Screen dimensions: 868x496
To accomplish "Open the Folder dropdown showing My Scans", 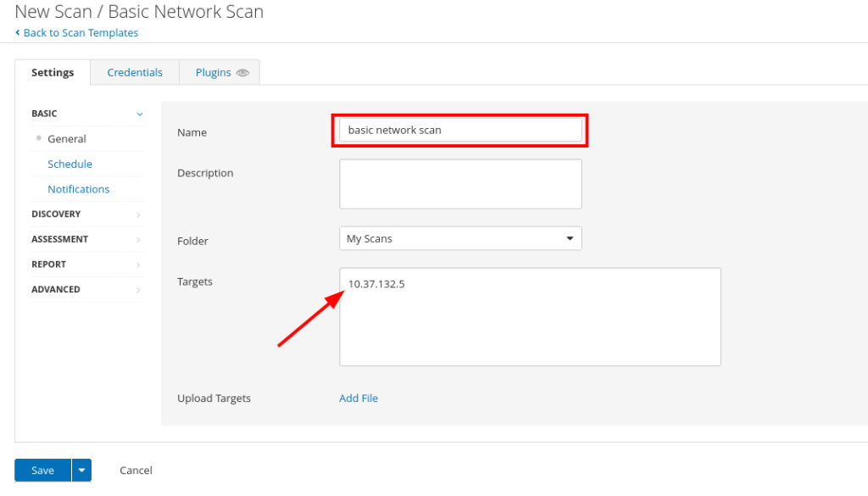I will (460, 238).
